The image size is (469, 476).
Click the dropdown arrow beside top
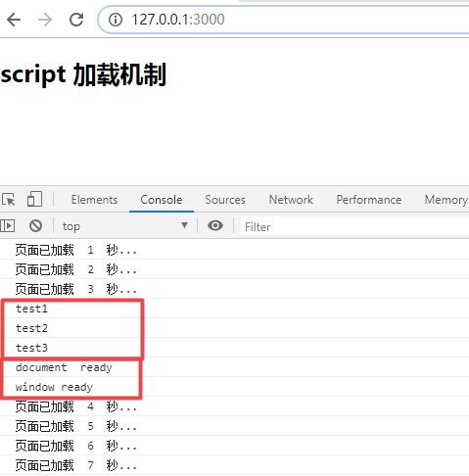pos(184,225)
